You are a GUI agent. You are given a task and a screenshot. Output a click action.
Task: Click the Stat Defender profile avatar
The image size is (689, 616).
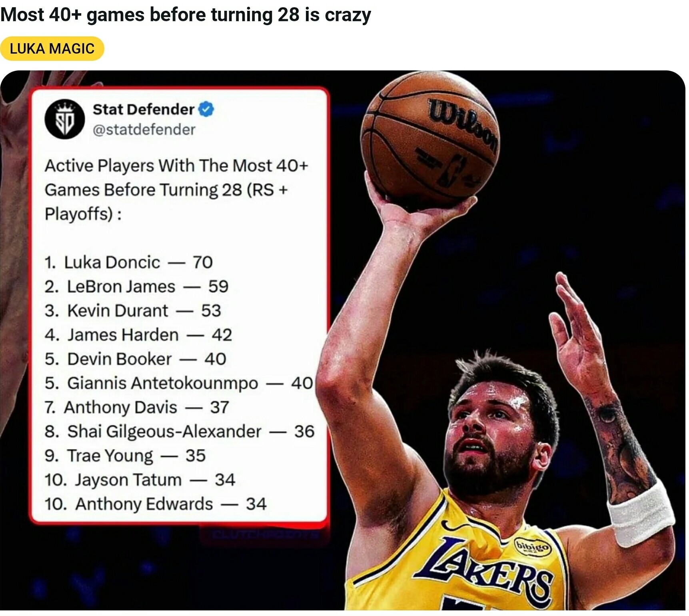64,119
